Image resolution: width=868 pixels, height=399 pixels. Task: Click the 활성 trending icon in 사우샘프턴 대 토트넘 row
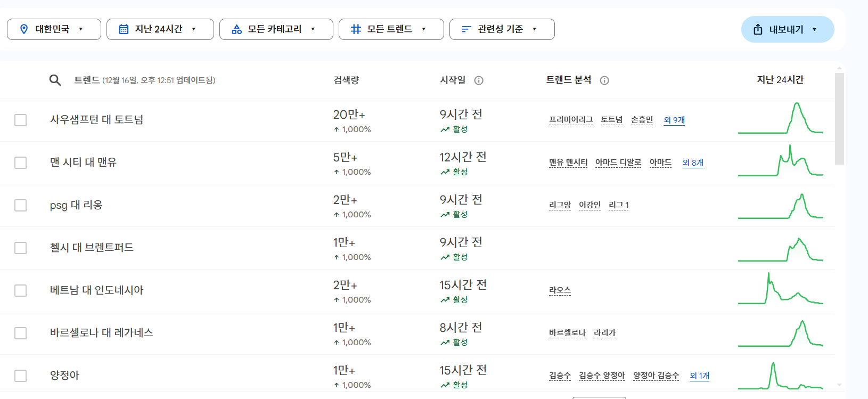(x=445, y=129)
